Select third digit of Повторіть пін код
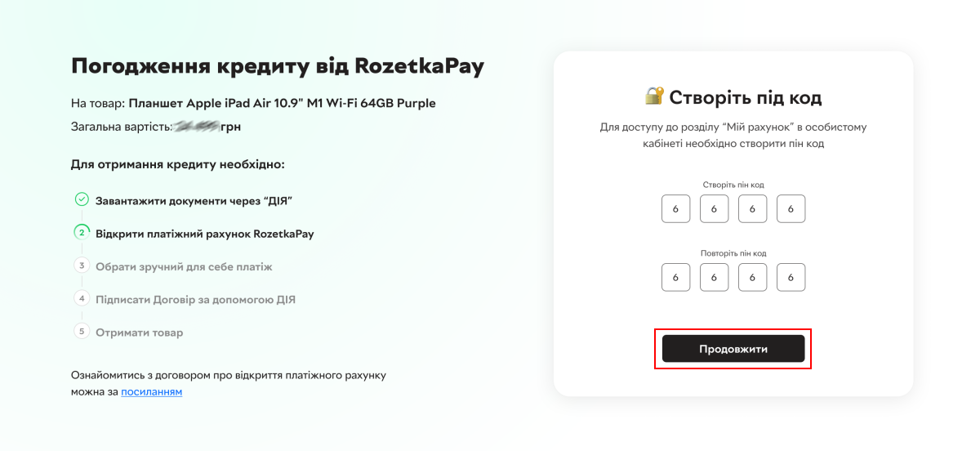980x451 pixels. 752,277
